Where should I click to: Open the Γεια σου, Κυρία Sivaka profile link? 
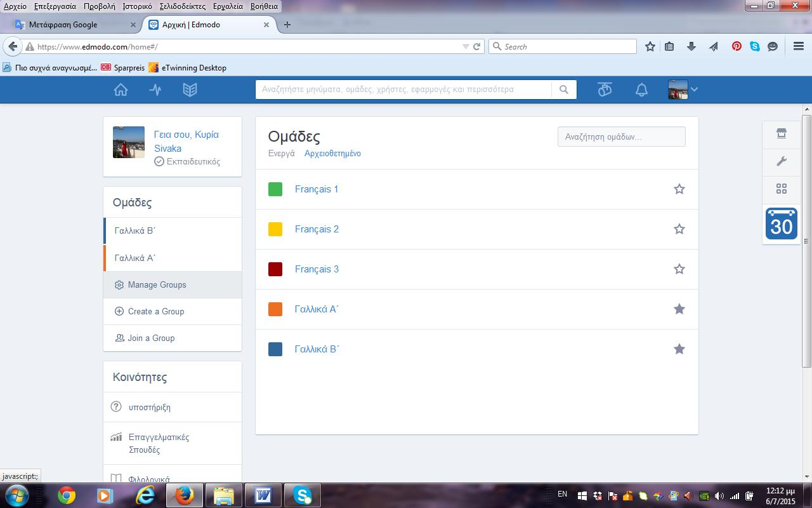pyautogui.click(x=187, y=142)
